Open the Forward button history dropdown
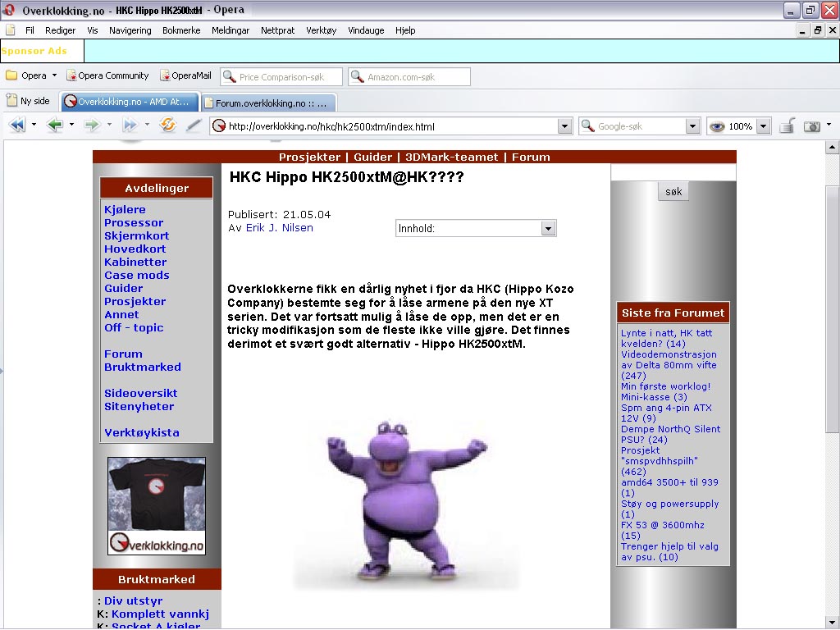840x630 pixels. [x=109, y=125]
